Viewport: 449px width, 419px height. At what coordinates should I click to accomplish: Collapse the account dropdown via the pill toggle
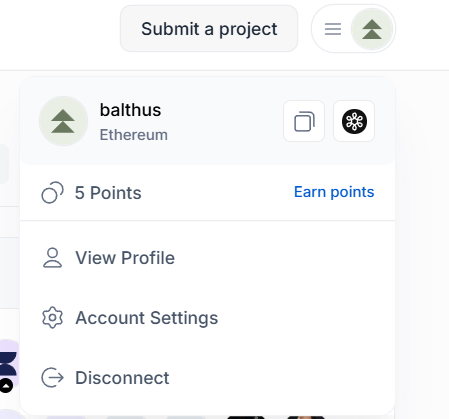[353, 29]
